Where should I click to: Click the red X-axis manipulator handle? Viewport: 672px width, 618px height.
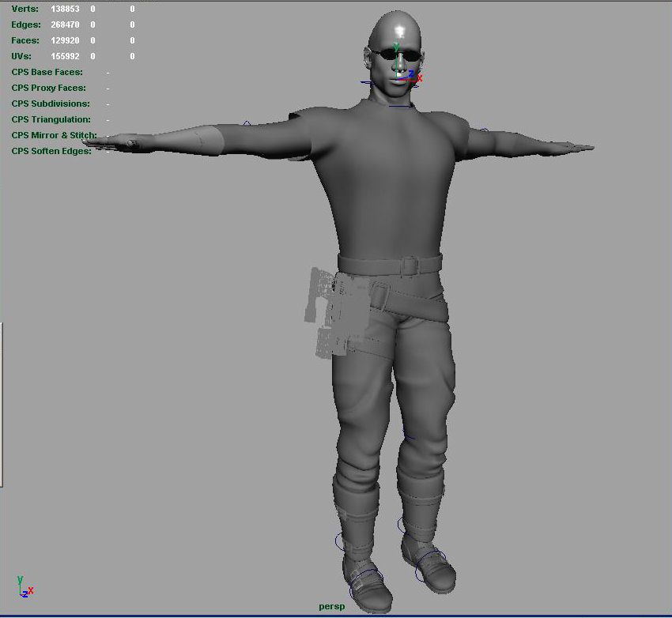tap(420, 78)
